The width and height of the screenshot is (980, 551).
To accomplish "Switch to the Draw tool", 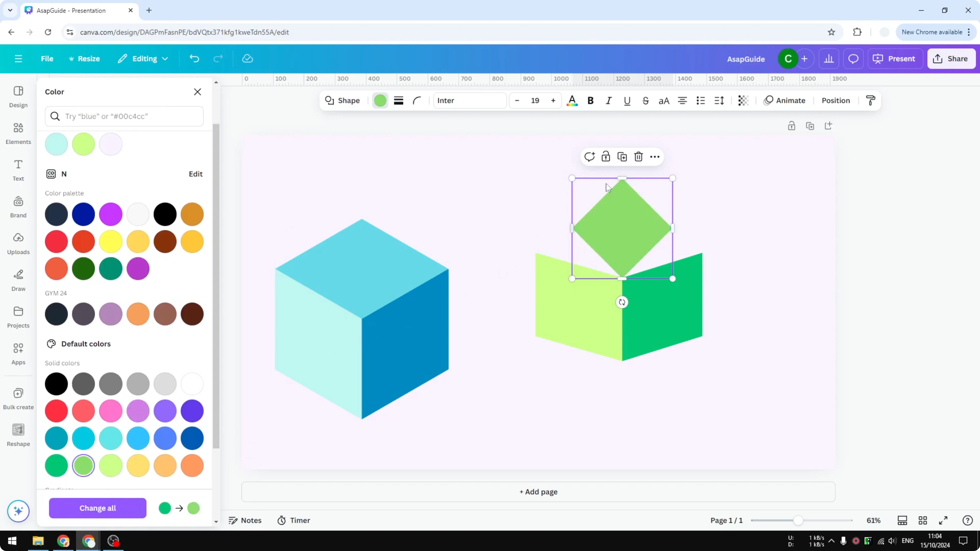I will [x=18, y=280].
